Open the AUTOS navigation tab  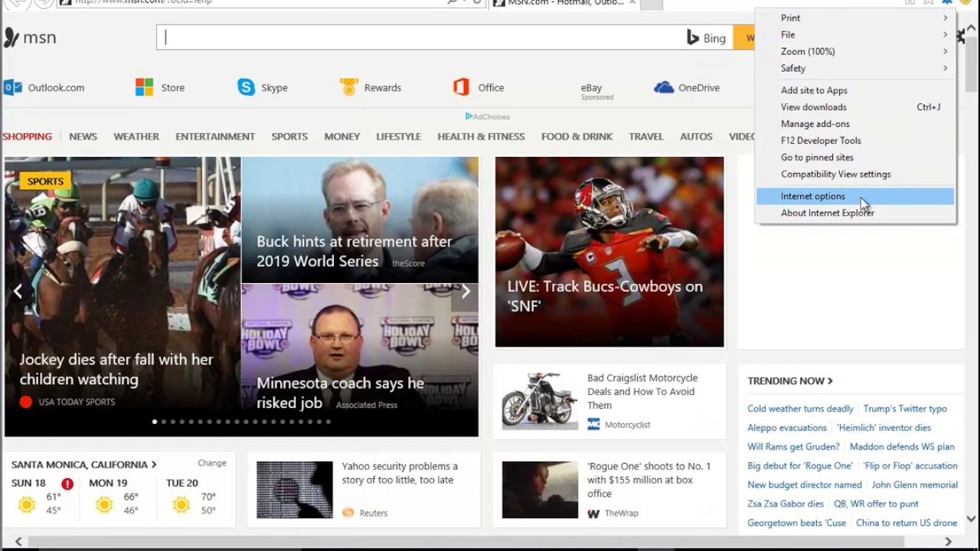pos(696,136)
